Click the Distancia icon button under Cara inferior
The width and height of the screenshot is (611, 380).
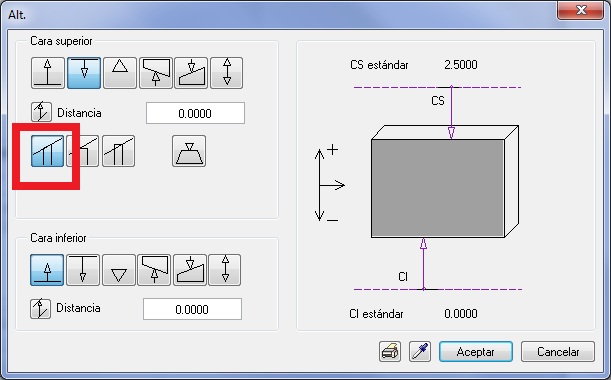(x=41, y=308)
